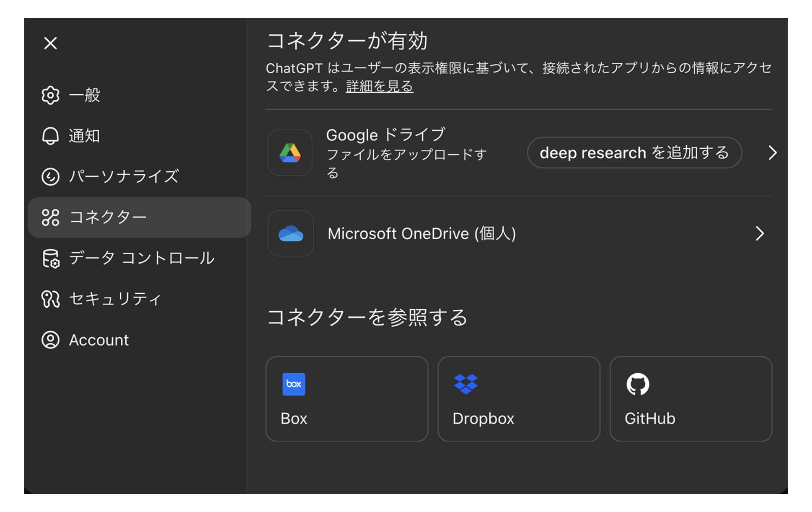Click the パーソナライズ history icon
The width and height of the screenshot is (812, 512).
(50, 176)
